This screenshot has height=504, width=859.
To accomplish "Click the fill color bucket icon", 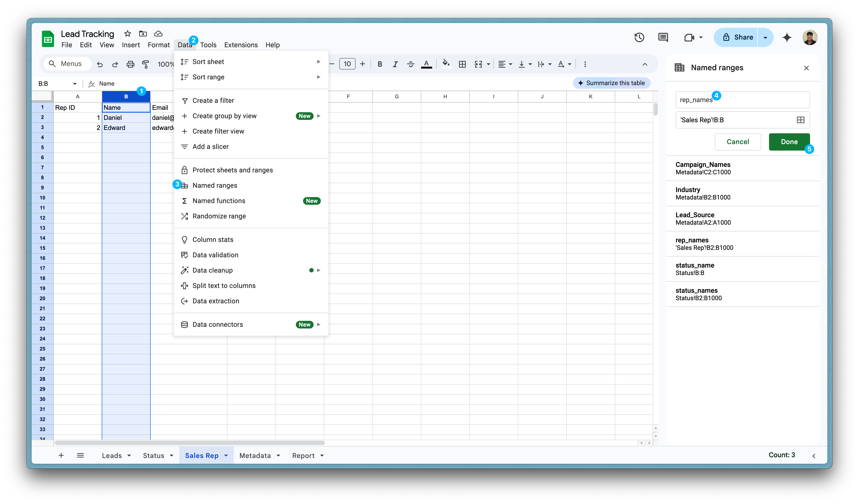I will tap(446, 64).
